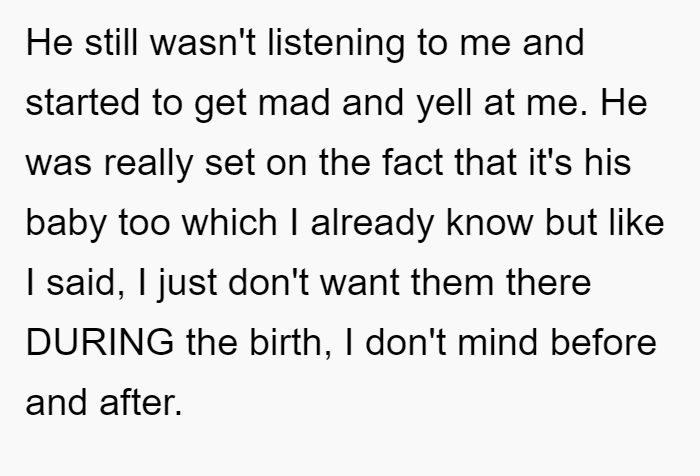Click the word "which"
700x476 pixels.
coord(229,222)
